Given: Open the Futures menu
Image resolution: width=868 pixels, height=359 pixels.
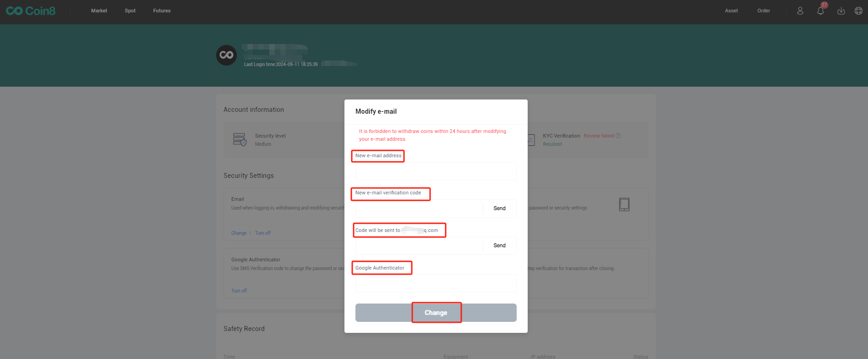Looking at the screenshot, I should click(162, 11).
